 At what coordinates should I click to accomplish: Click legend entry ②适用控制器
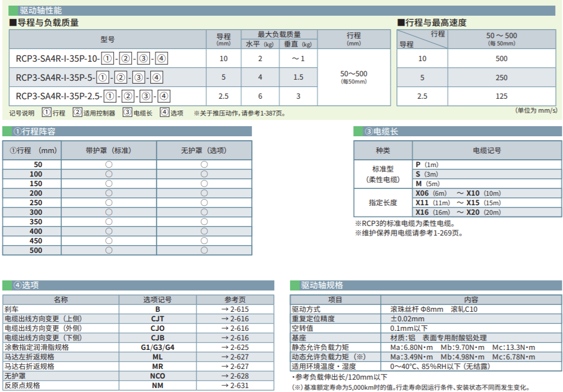tap(94, 113)
